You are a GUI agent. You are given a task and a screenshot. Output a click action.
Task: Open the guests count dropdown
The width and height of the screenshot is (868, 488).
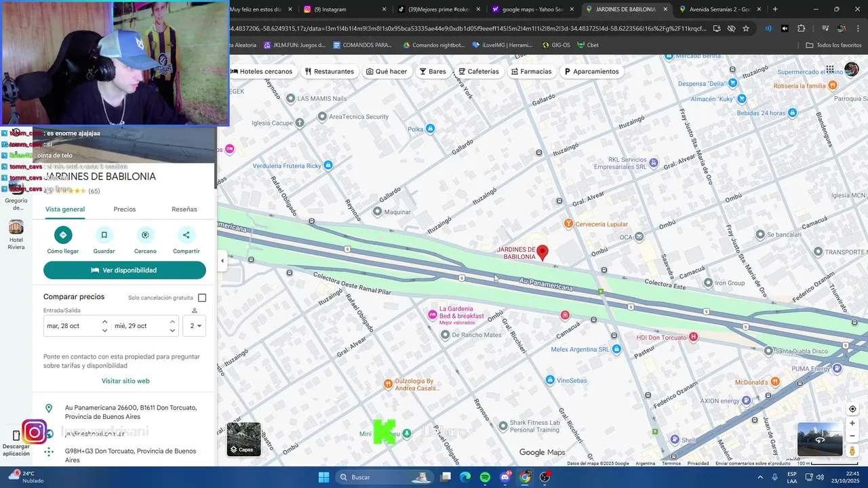(x=195, y=326)
